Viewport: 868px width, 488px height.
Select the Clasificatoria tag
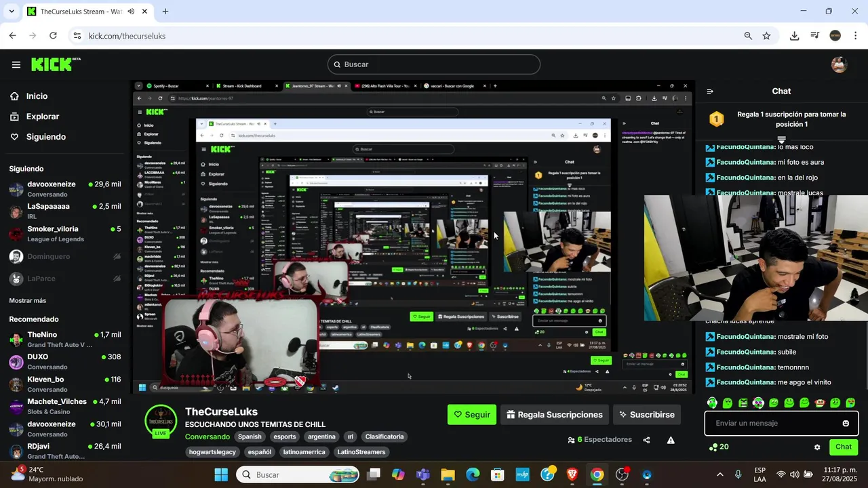pos(384,436)
